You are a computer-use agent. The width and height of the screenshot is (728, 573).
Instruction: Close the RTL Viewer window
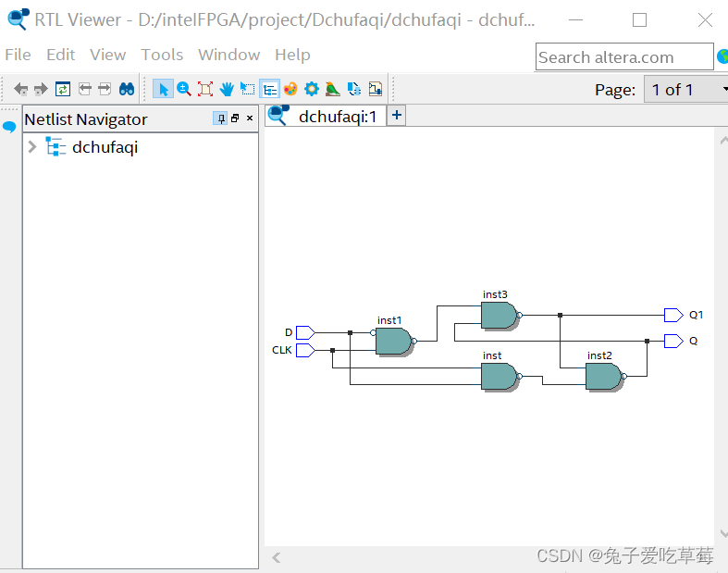705,20
